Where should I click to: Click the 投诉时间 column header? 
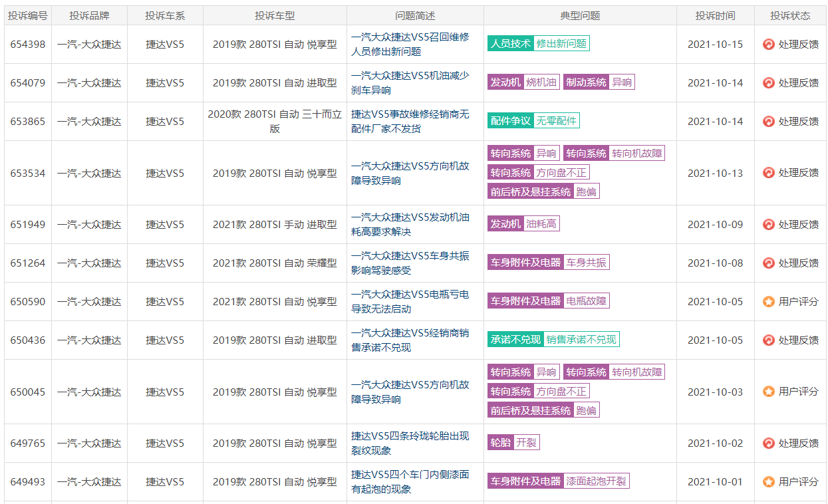(x=716, y=16)
